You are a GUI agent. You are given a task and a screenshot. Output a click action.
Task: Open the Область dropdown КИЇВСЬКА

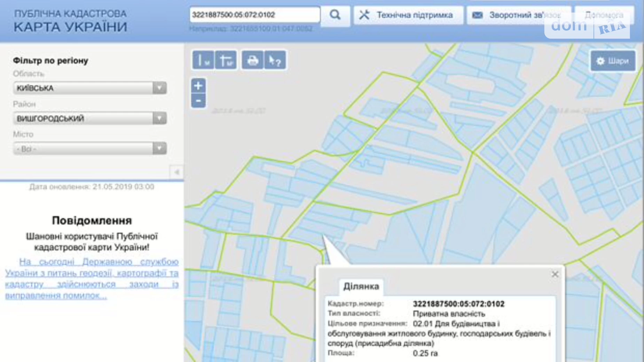[90, 88]
